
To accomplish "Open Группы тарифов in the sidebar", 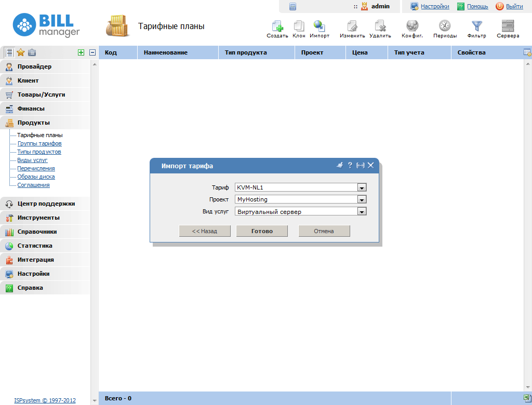I will [x=39, y=143].
